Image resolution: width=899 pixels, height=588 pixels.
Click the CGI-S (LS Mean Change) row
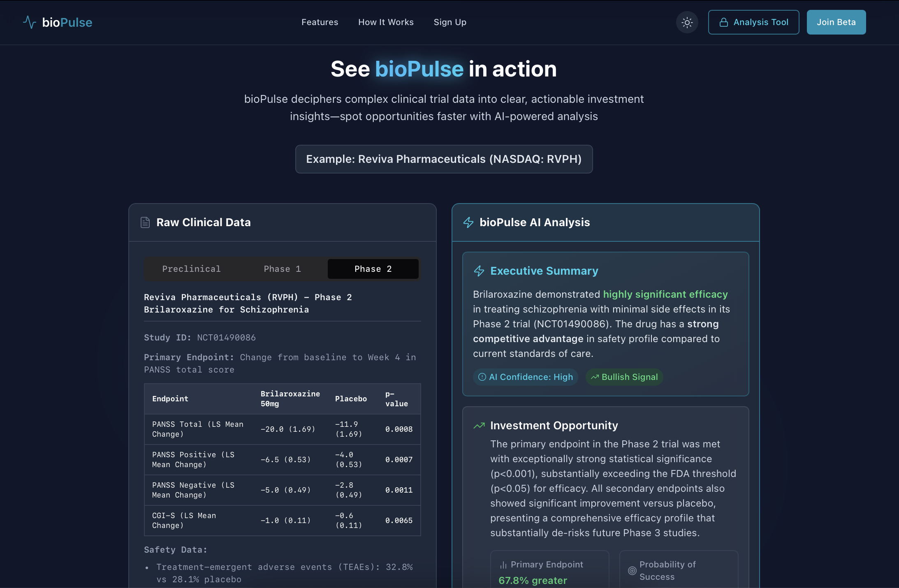click(283, 521)
